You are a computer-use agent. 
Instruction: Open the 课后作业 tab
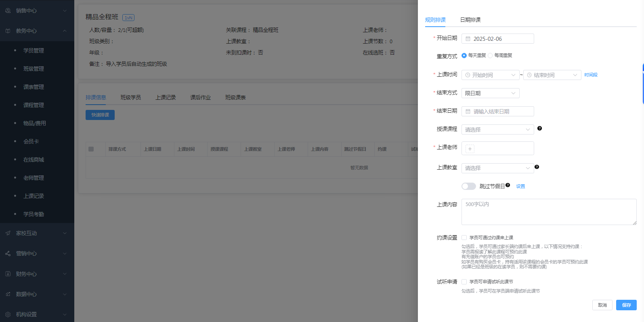(201, 97)
